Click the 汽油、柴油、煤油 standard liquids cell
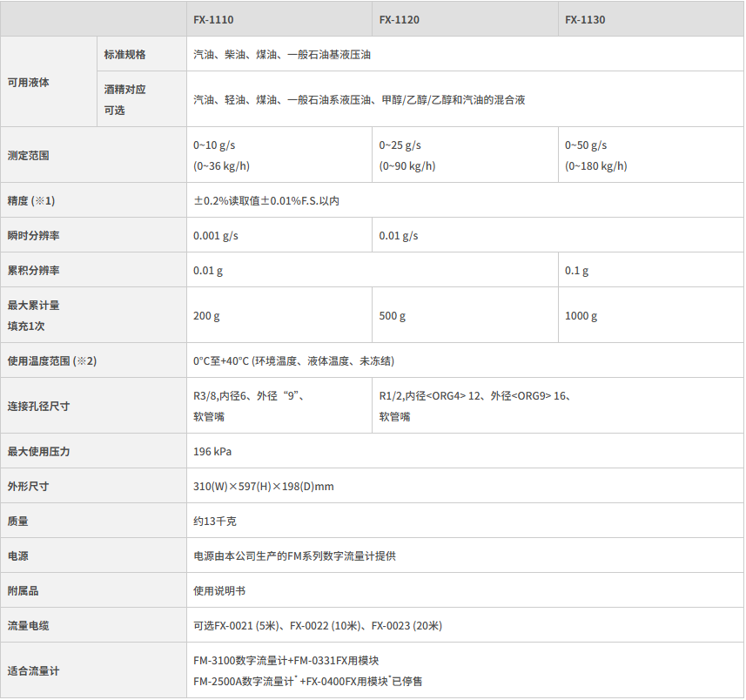 (465, 54)
